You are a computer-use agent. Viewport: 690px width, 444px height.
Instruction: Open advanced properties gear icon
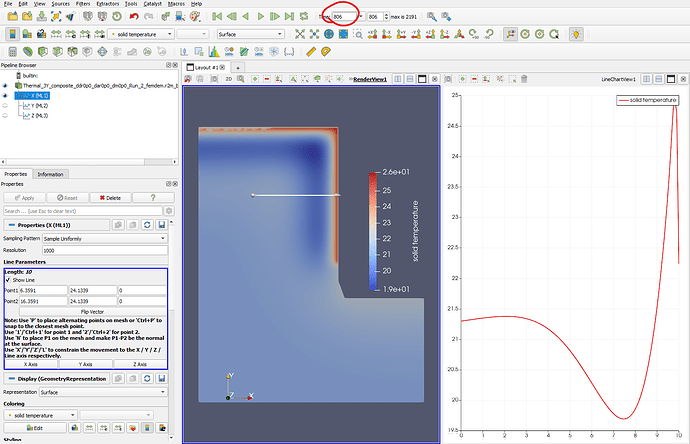point(167,211)
